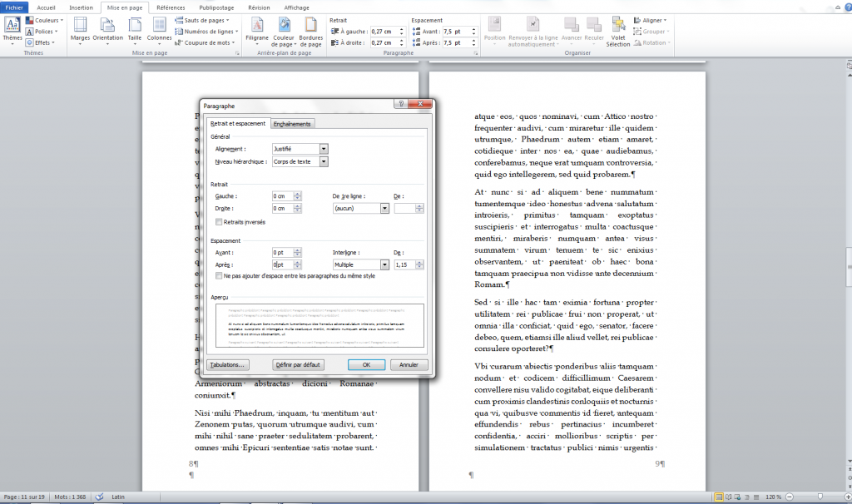Click the Définir par défaut button
The image size is (852, 504).
(x=298, y=365)
